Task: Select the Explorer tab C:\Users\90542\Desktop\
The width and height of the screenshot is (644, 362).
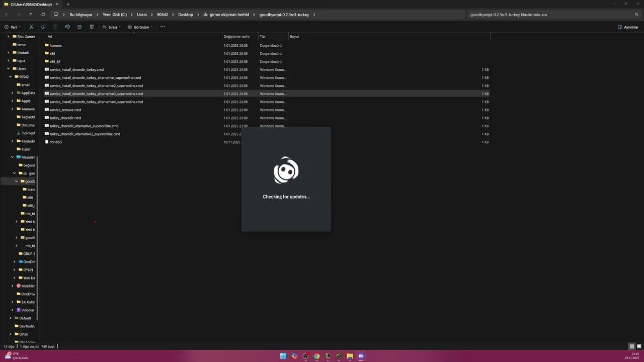Action: (x=32, y=4)
